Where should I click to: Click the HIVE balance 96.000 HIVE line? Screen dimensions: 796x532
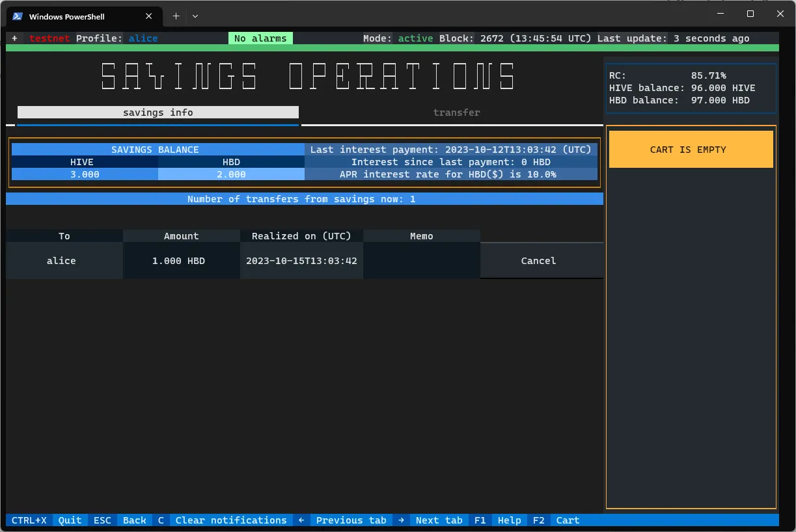point(682,88)
